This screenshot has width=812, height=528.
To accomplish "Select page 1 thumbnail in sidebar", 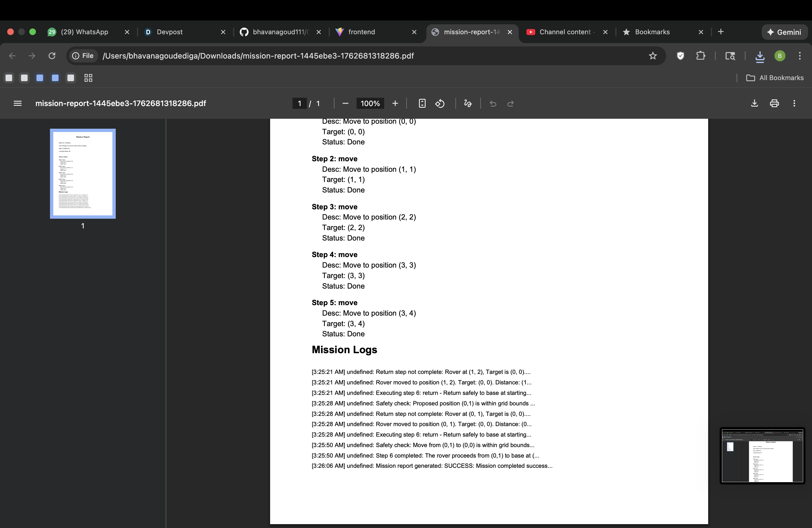I will click(83, 174).
